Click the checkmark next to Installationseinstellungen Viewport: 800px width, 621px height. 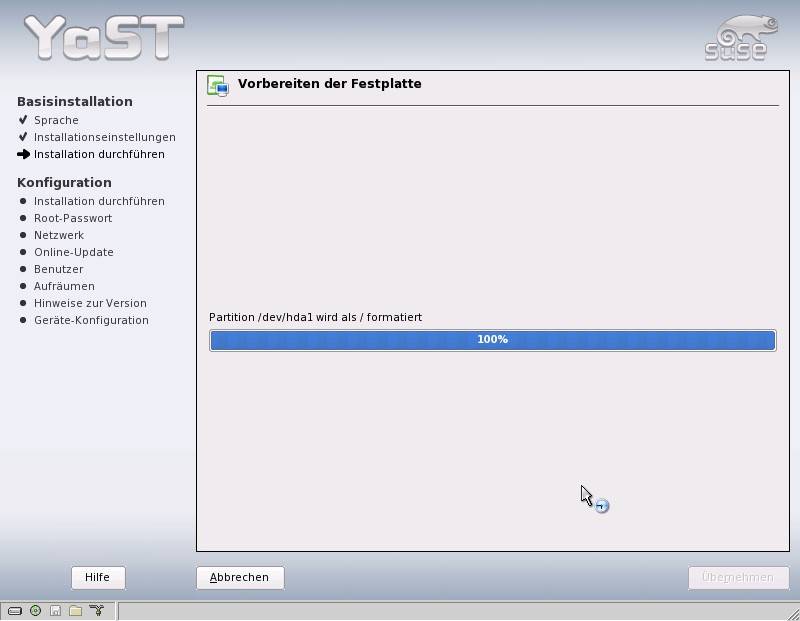[23, 137]
